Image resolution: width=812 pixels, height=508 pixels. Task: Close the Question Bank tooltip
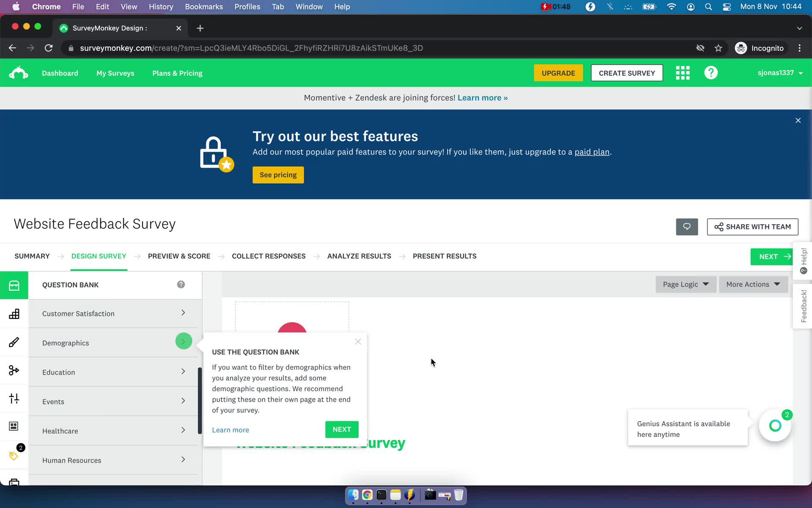[357, 341]
